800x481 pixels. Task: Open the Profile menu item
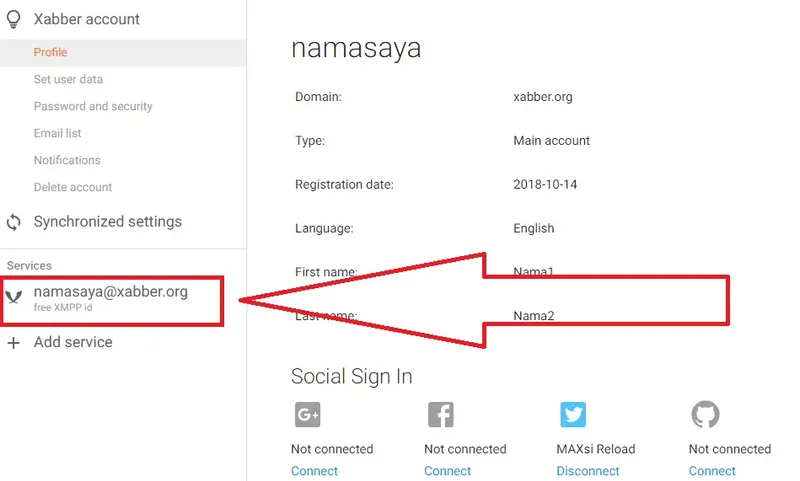[51, 53]
